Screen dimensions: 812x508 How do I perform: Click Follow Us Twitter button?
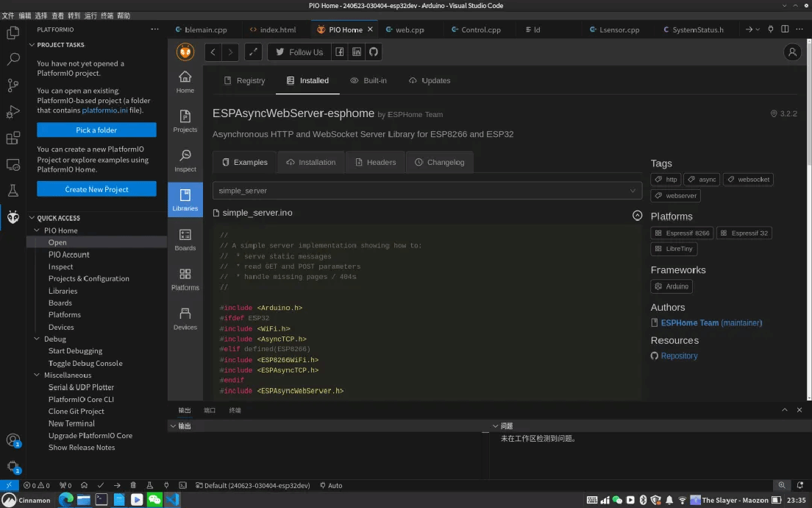299,52
